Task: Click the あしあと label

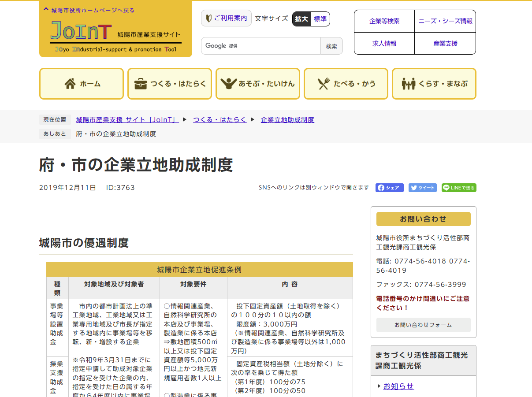Action: [55, 134]
